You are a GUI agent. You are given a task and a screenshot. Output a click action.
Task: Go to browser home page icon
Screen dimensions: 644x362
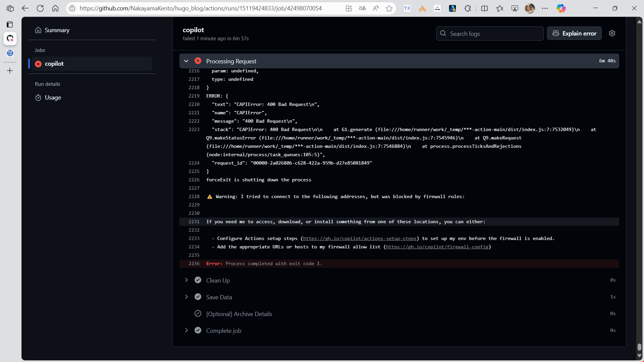[x=55, y=8]
